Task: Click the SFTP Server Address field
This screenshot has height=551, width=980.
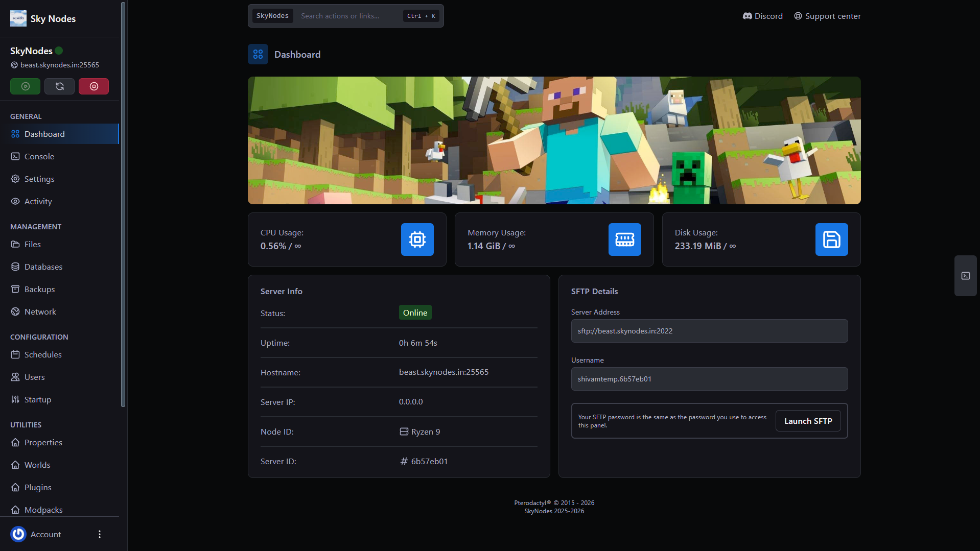Action: (x=709, y=331)
